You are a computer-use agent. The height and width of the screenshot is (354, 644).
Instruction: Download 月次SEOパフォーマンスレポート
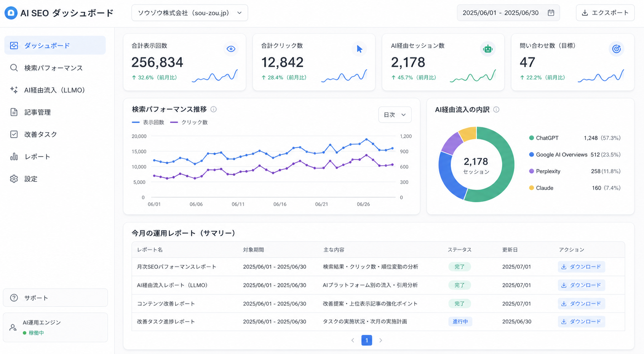pos(582,267)
